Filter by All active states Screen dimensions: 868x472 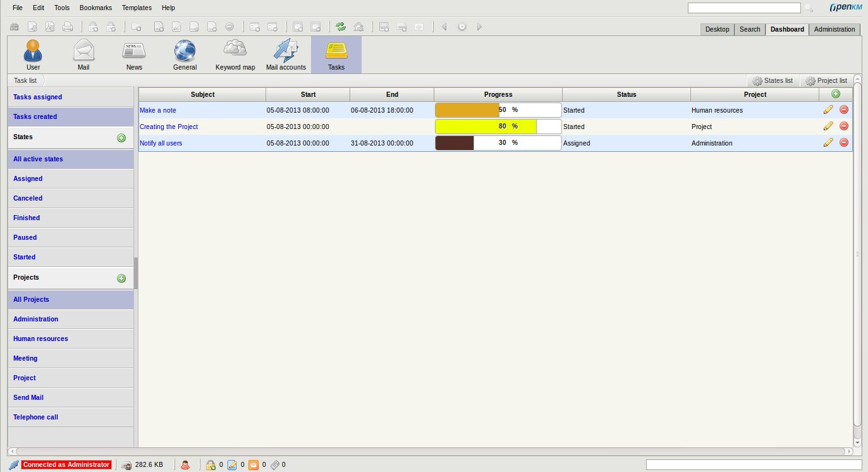point(71,159)
